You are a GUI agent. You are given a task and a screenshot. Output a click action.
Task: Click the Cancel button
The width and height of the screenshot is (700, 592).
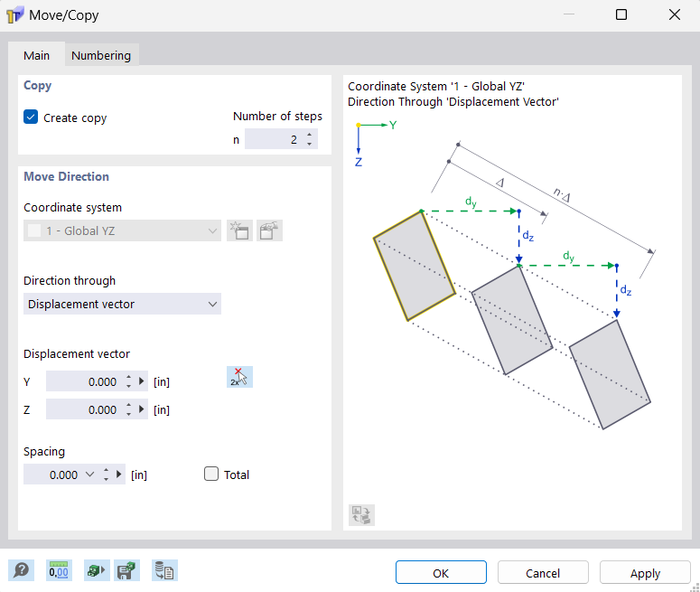coord(543,573)
